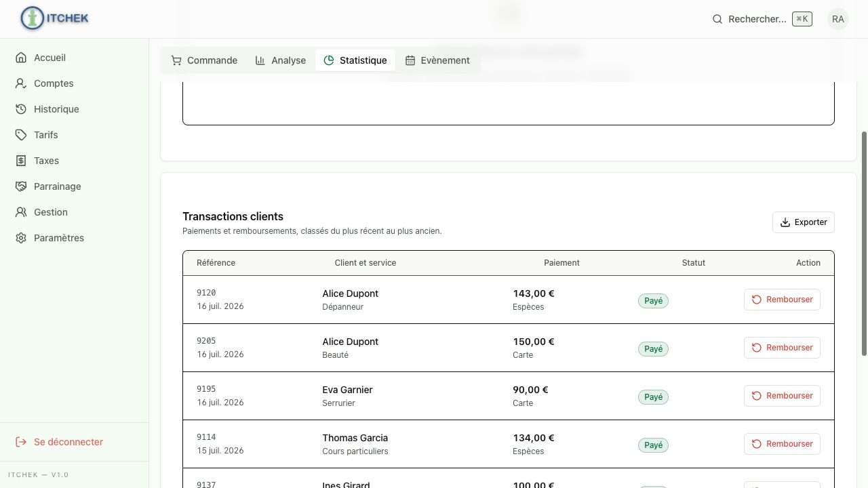Open Paramètres in sidebar
This screenshot has height=488, width=868.
75,238
